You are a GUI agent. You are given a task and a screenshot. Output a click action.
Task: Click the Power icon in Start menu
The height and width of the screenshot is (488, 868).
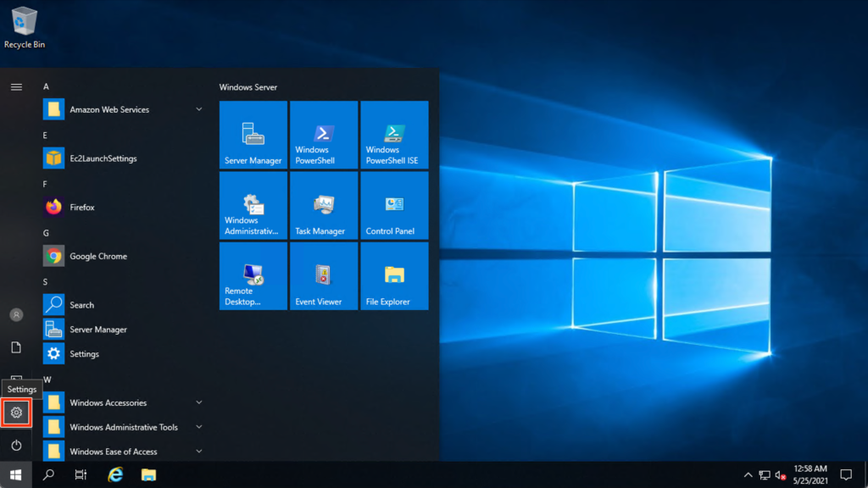click(16, 446)
